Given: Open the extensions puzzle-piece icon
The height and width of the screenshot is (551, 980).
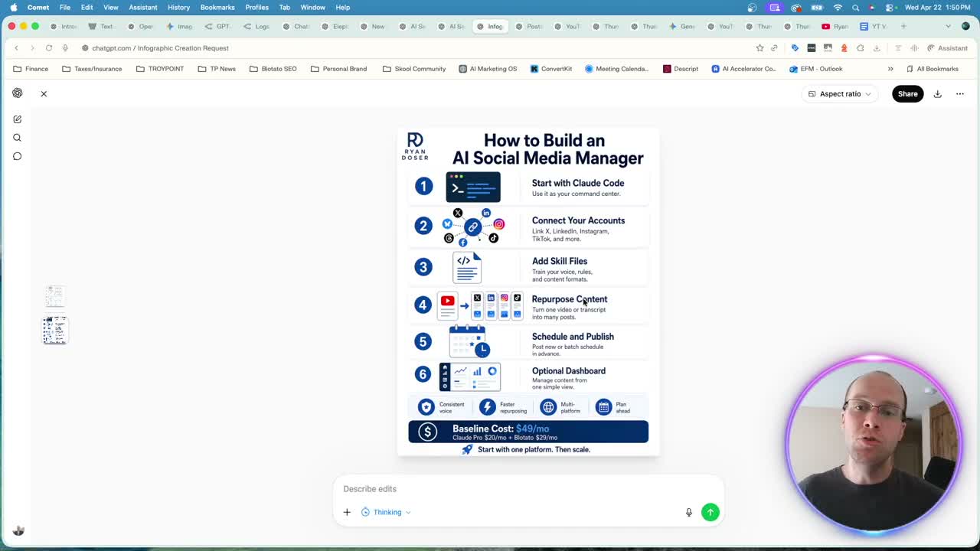Looking at the screenshot, I should click(x=861, y=48).
